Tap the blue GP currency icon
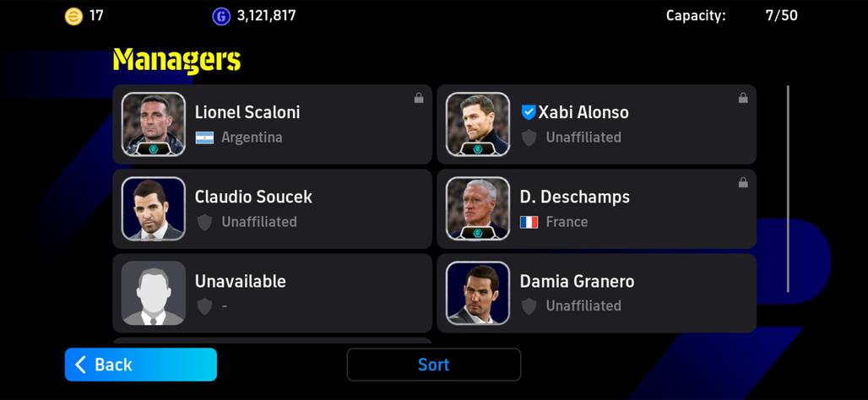Screen dimensions: 868x400 [x=221, y=16]
